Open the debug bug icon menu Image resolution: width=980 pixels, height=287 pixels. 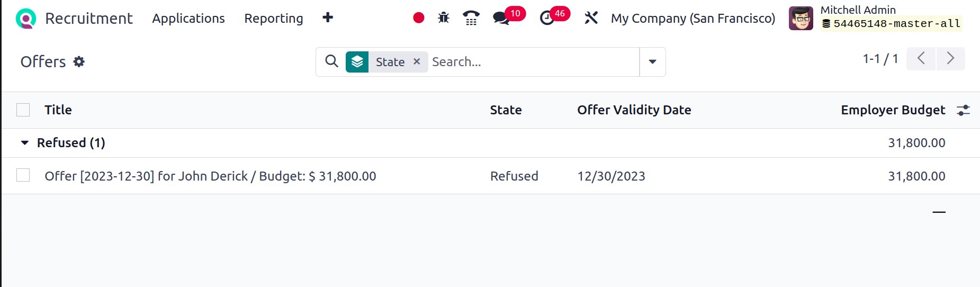click(444, 18)
